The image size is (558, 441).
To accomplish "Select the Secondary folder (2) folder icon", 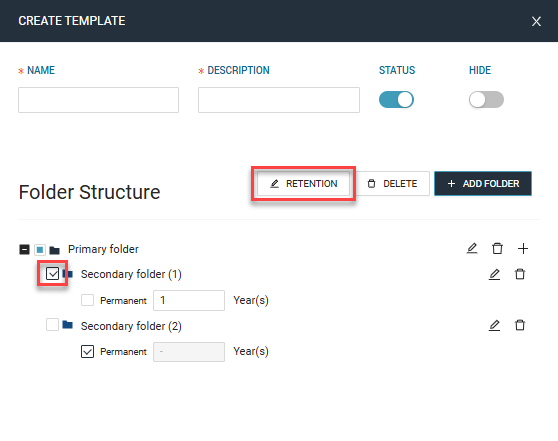I will 68,325.
